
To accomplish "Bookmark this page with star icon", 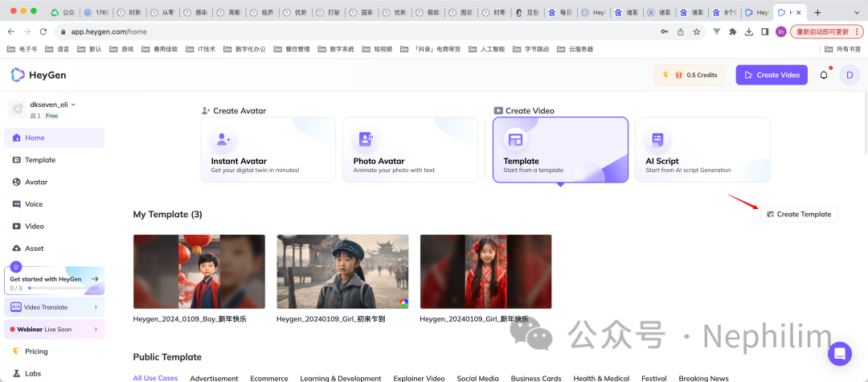I will [x=696, y=31].
